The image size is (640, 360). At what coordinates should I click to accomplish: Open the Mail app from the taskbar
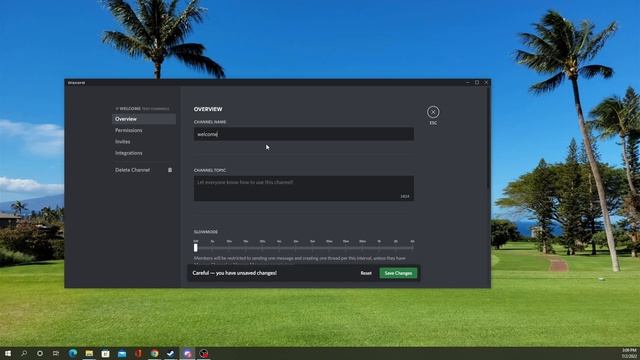click(122, 353)
